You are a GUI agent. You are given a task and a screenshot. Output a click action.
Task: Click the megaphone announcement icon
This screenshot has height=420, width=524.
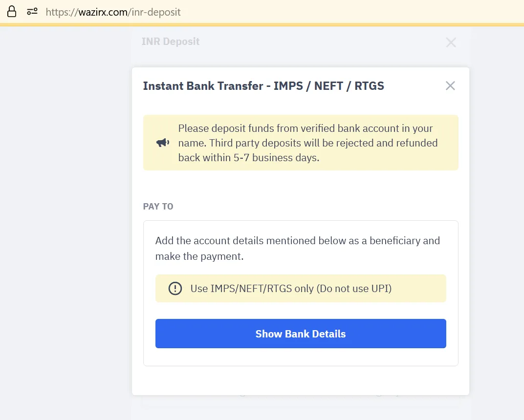(163, 143)
